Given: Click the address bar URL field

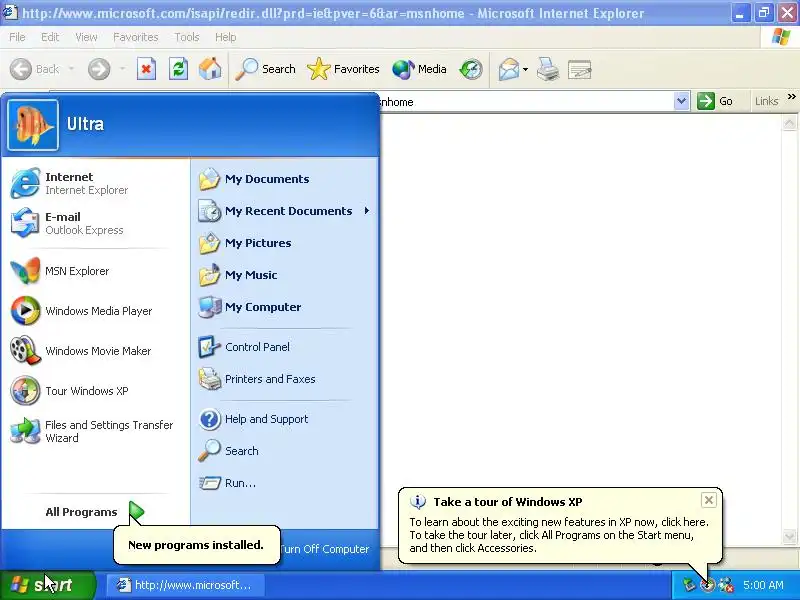Looking at the screenshot, I should 526,102.
